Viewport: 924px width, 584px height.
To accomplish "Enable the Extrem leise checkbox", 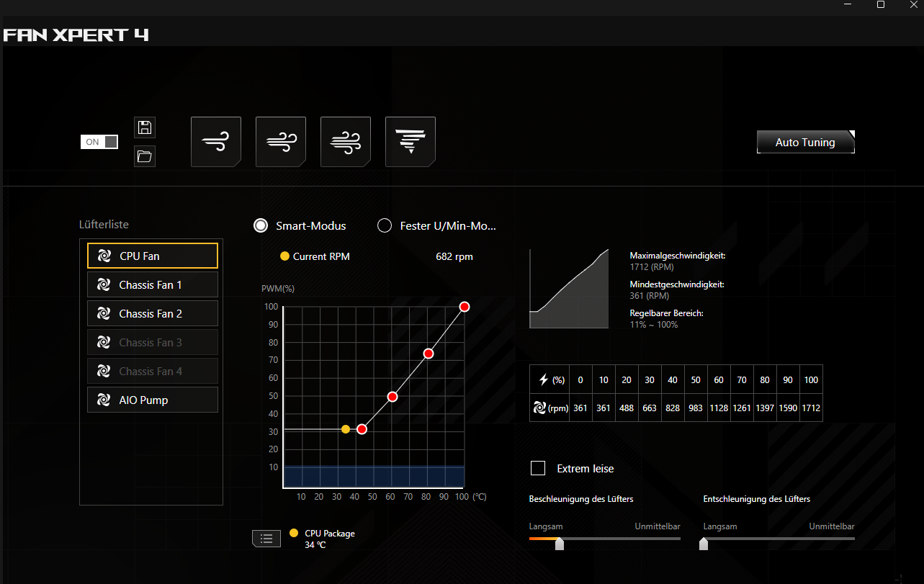I will pos(537,467).
